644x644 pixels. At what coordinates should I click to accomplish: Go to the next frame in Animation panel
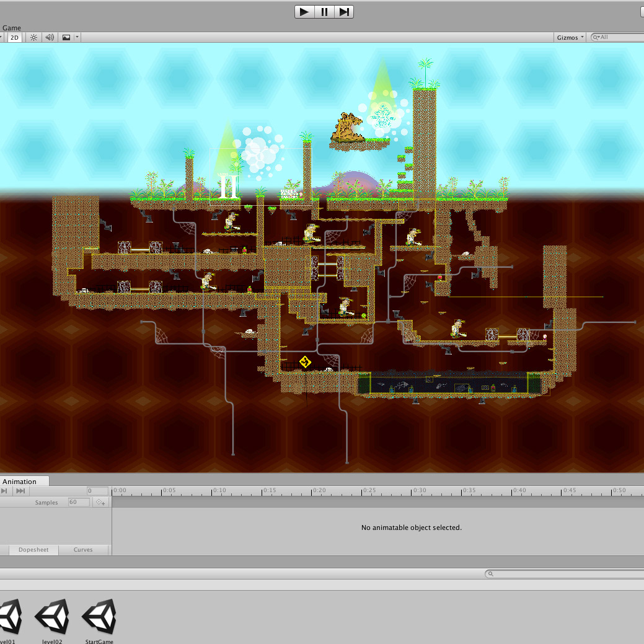pyautogui.click(x=4, y=491)
